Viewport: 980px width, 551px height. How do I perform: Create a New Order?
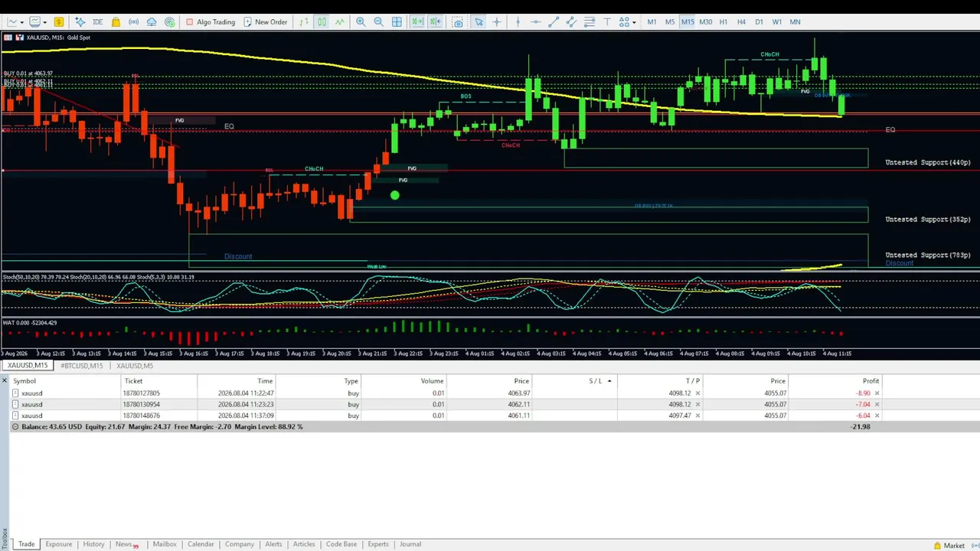pos(265,21)
